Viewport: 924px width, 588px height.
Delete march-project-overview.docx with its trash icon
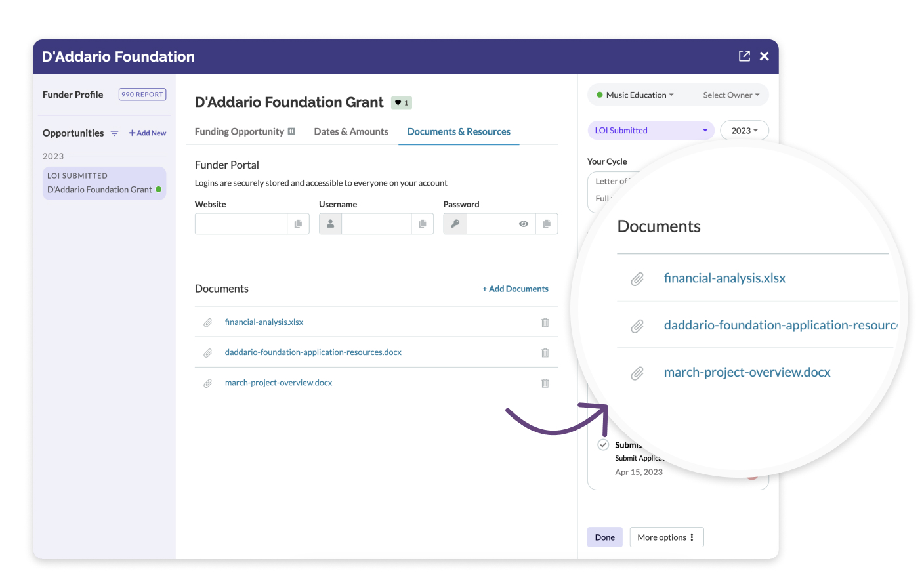(545, 383)
